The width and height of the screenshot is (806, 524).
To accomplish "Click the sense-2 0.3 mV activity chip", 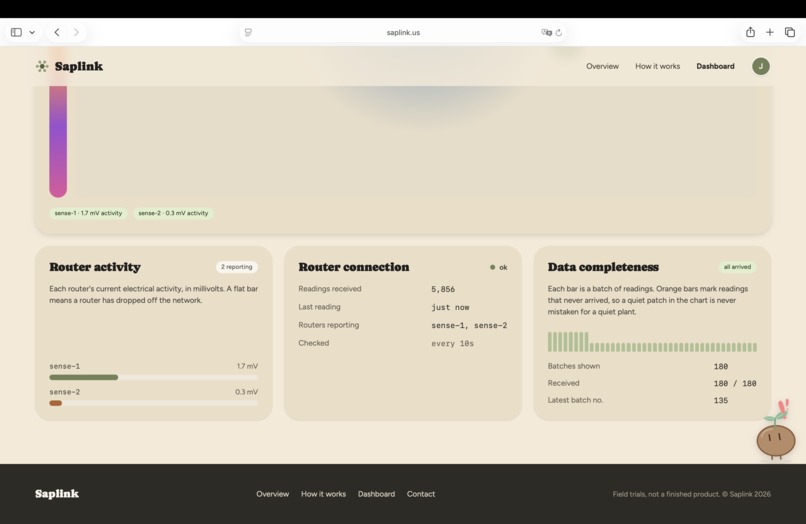I will click(x=173, y=213).
